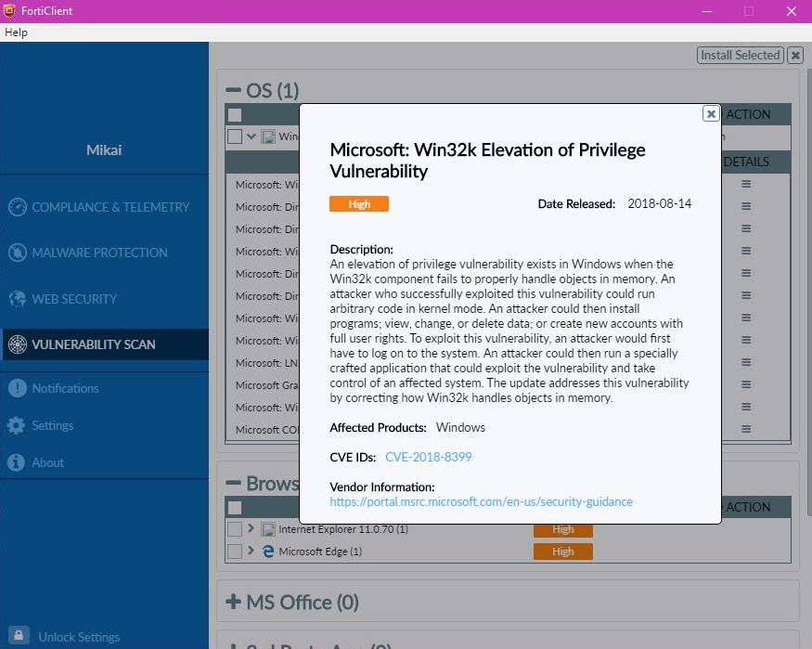This screenshot has width=812, height=649.
Task: Open the portal.msrc.microsoft.com vendor link
Action: click(x=481, y=502)
